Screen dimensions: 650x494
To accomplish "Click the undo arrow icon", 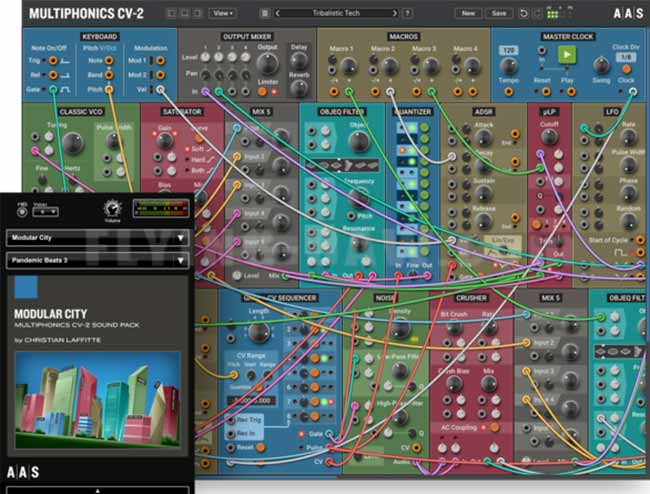I will (524, 13).
